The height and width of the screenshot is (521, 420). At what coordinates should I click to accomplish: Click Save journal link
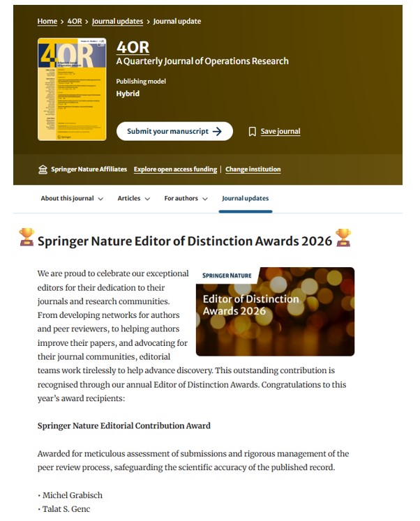click(x=280, y=131)
